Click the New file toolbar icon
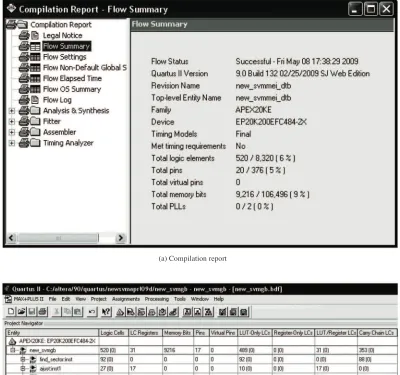 11,312
